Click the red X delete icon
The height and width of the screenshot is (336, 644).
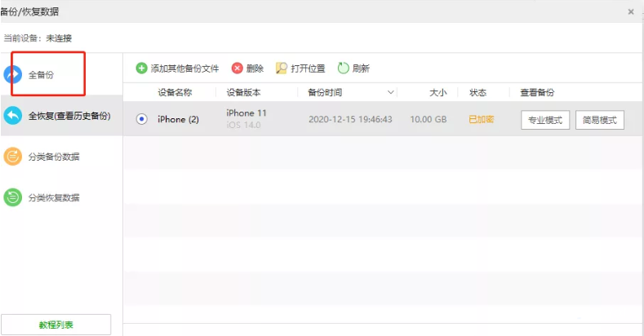(x=237, y=69)
